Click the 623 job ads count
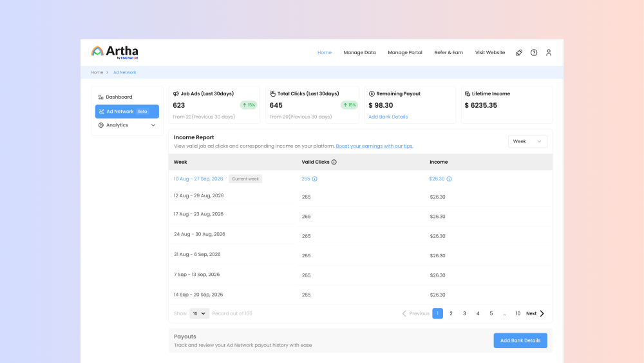The height and width of the screenshot is (363, 644). point(178,105)
